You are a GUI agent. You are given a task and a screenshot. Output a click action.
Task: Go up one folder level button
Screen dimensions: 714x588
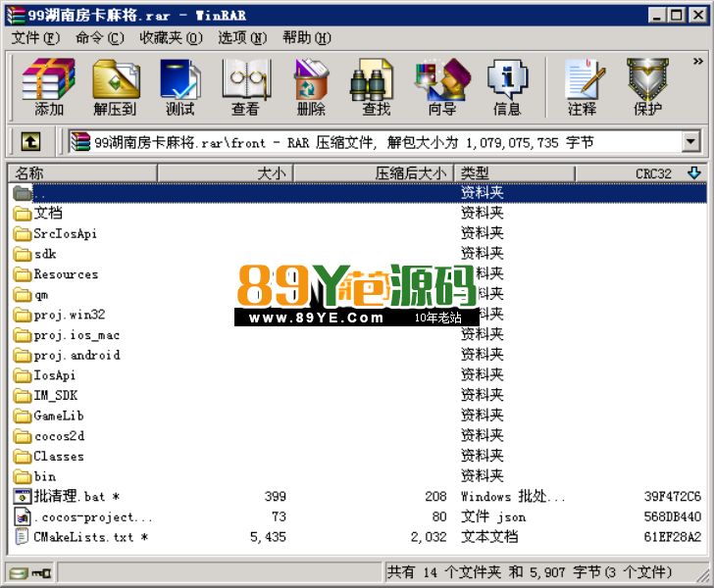(30, 141)
